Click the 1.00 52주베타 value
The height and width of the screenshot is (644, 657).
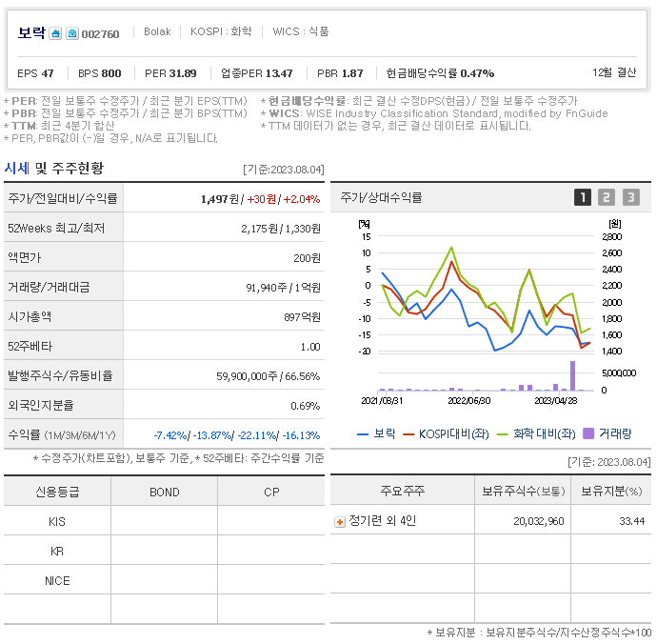[310, 347]
